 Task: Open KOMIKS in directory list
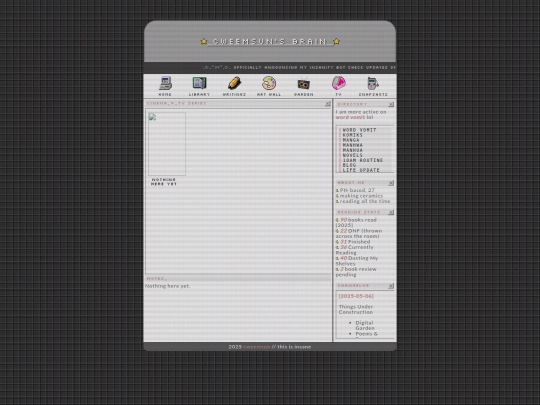(352, 135)
